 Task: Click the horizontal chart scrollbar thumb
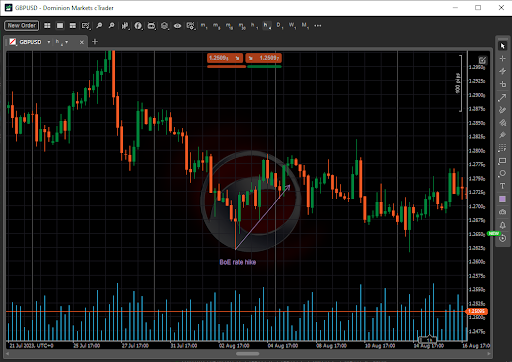248,354
